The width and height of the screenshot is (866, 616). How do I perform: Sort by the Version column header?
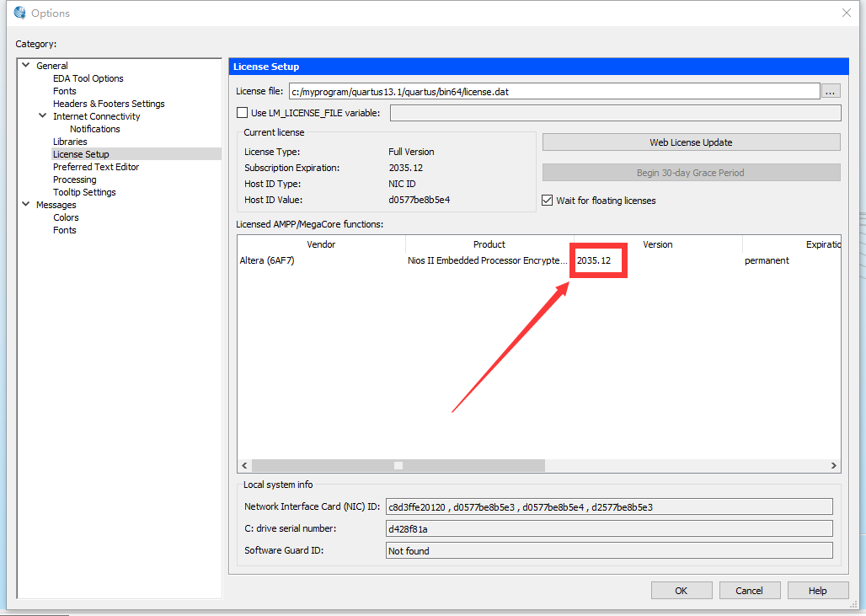coord(658,244)
